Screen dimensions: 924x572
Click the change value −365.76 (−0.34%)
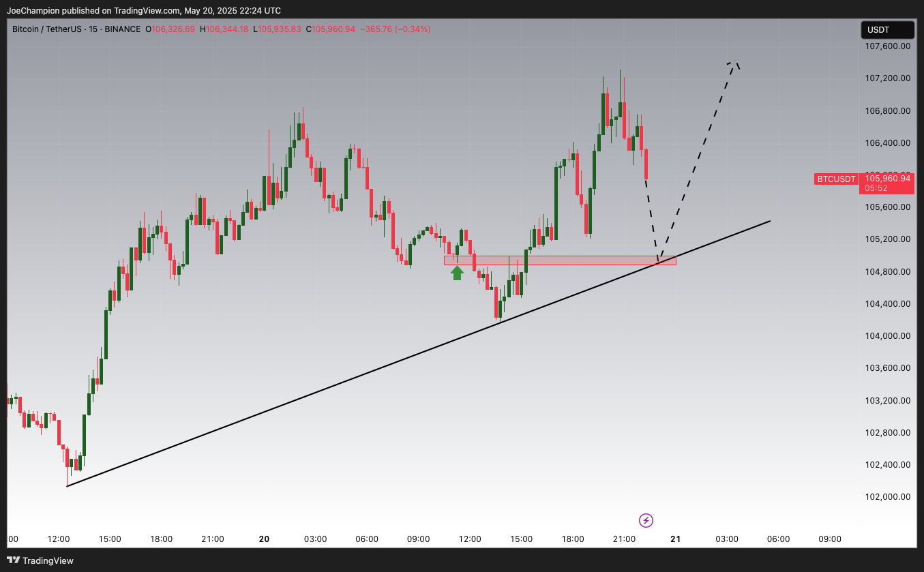pyautogui.click(x=396, y=29)
